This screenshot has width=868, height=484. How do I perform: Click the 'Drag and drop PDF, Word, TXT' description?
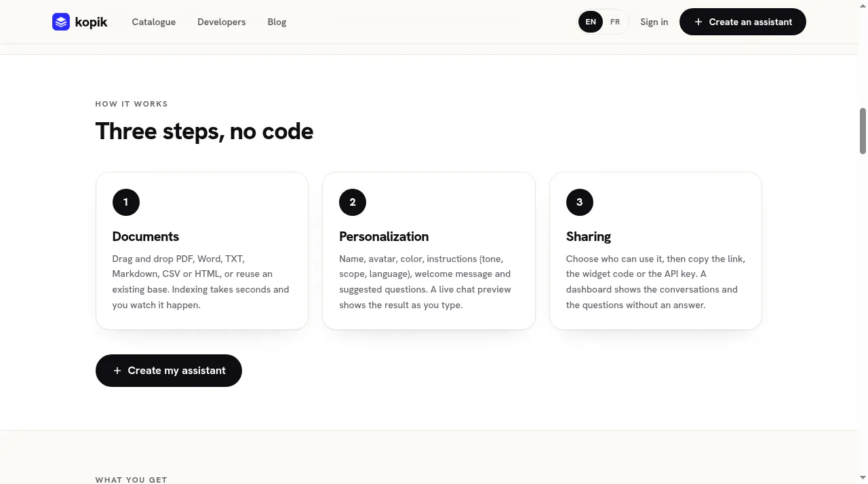pos(201,282)
